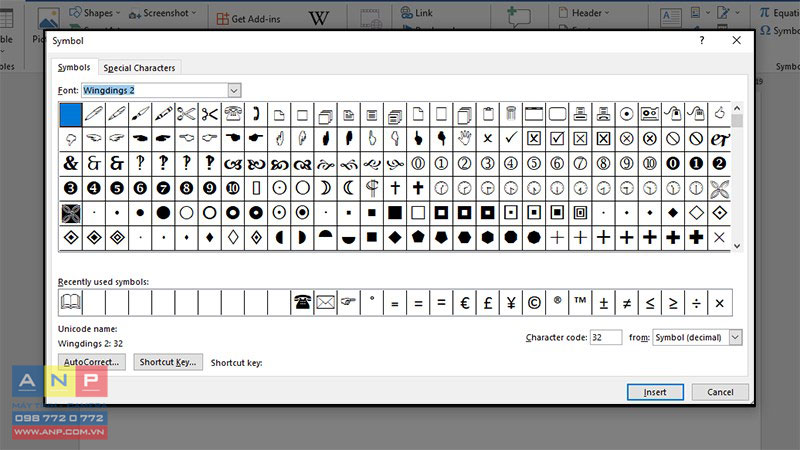
Task: Click the Wikipedia W icon in the Word ribbon
Action: click(x=318, y=18)
